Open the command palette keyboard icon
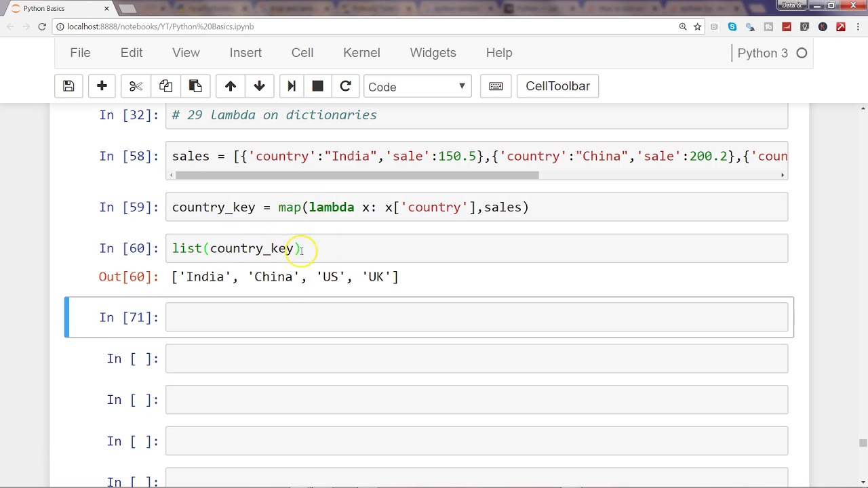This screenshot has height=488, width=868. tap(496, 86)
